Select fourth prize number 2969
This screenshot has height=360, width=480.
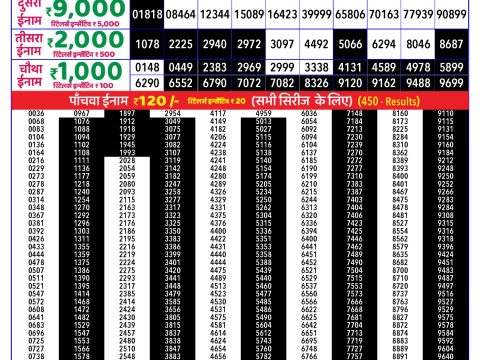point(249,67)
